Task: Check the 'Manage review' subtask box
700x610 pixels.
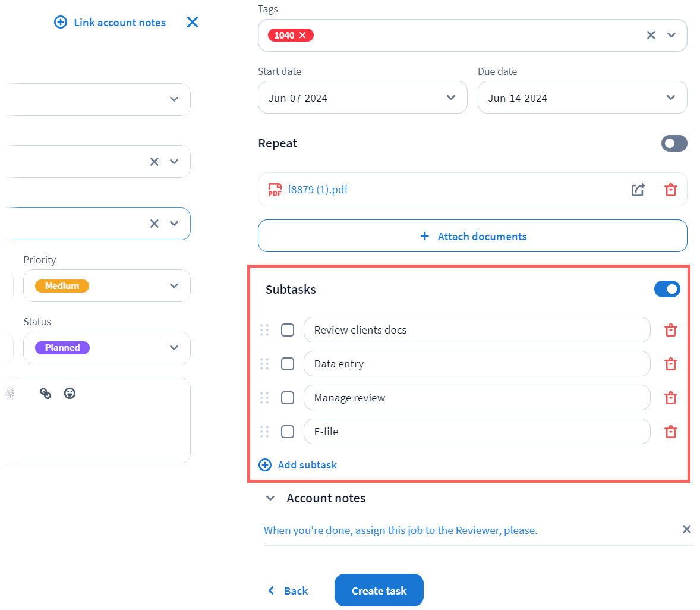Action: point(288,398)
